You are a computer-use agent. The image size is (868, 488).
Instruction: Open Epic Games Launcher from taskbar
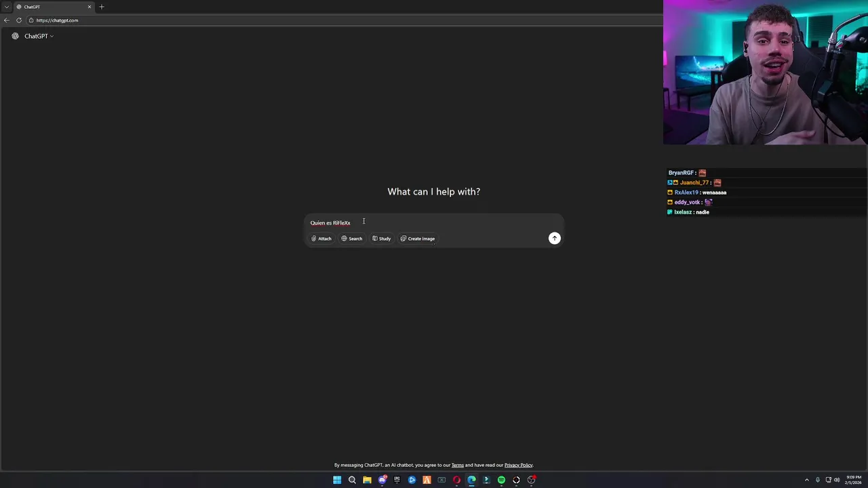pyautogui.click(x=397, y=480)
